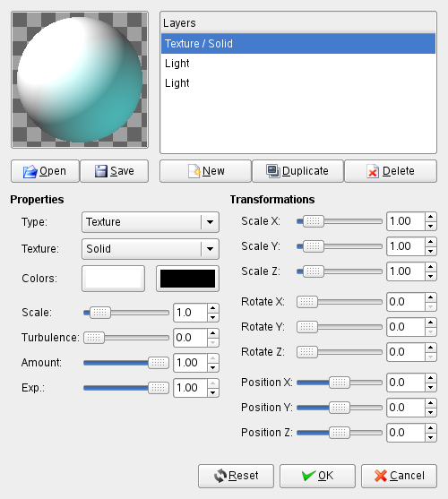Image resolution: width=448 pixels, height=499 pixels.
Task: Adjust the Scale Z slider
Action: [340, 271]
